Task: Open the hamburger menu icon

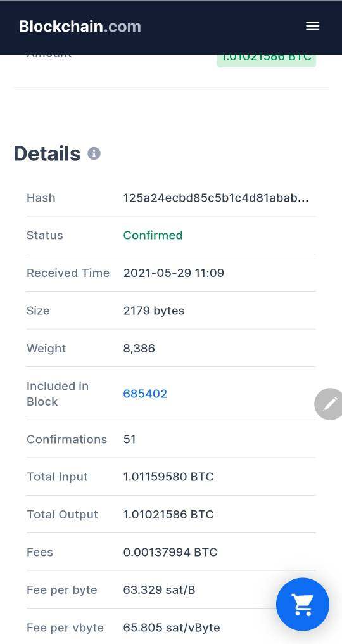Action: 312,26
